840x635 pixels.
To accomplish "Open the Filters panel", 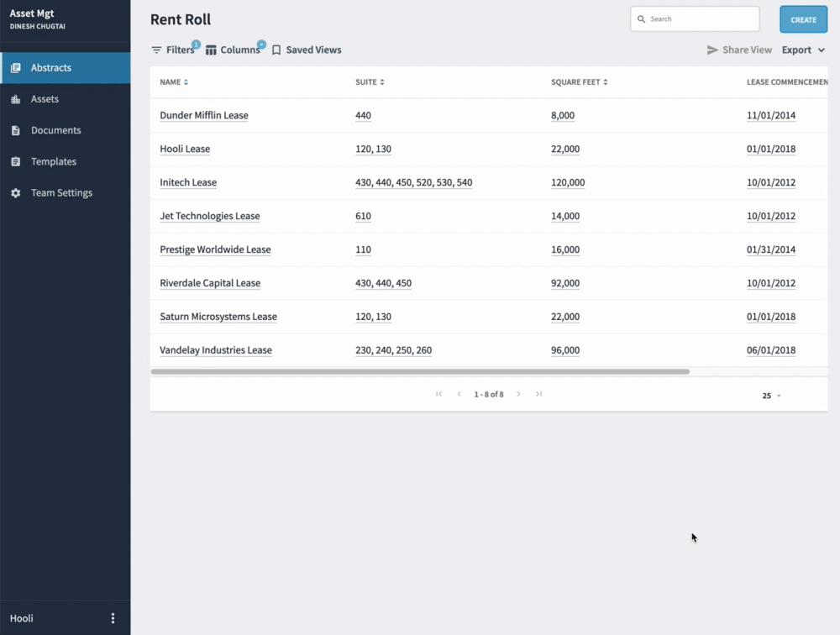I will [173, 50].
